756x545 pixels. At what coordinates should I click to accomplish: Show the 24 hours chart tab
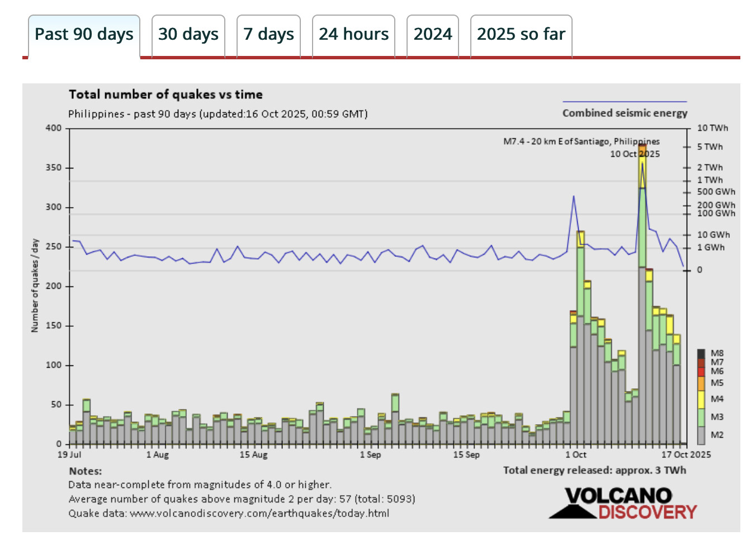click(x=353, y=35)
